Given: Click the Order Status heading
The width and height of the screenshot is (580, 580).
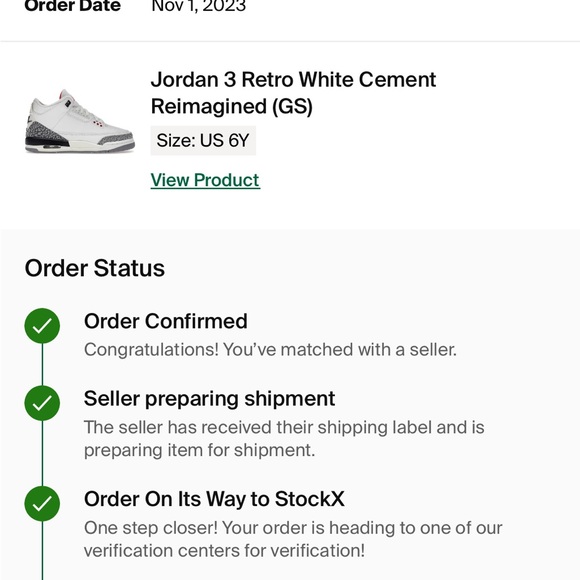Looking at the screenshot, I should 95,268.
